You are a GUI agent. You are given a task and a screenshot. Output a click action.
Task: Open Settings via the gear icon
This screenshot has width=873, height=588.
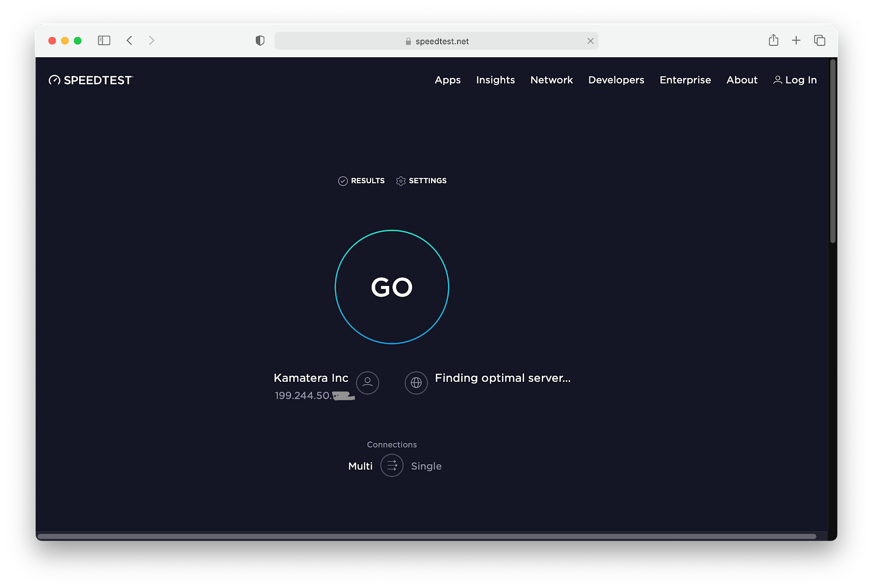(401, 181)
